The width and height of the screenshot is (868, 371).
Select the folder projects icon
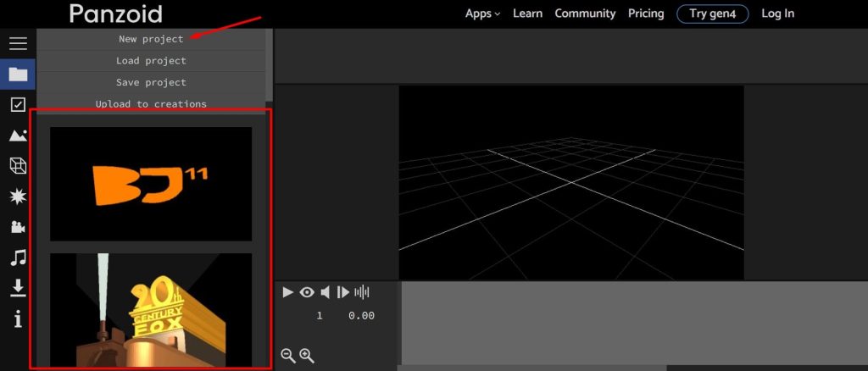(18, 74)
